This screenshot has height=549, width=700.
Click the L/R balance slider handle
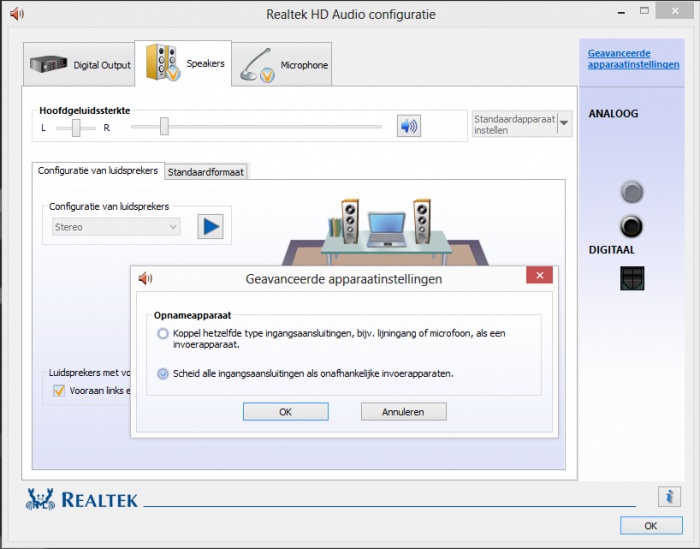pos(76,128)
